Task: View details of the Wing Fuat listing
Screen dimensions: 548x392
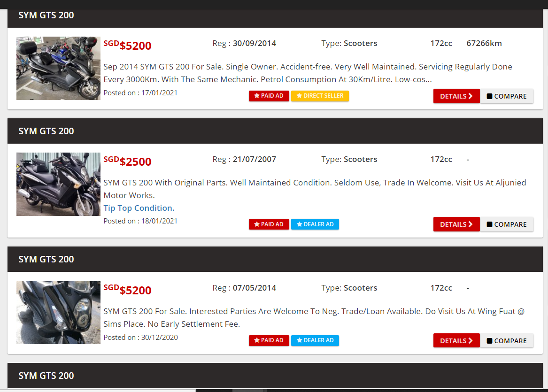Action: point(456,341)
